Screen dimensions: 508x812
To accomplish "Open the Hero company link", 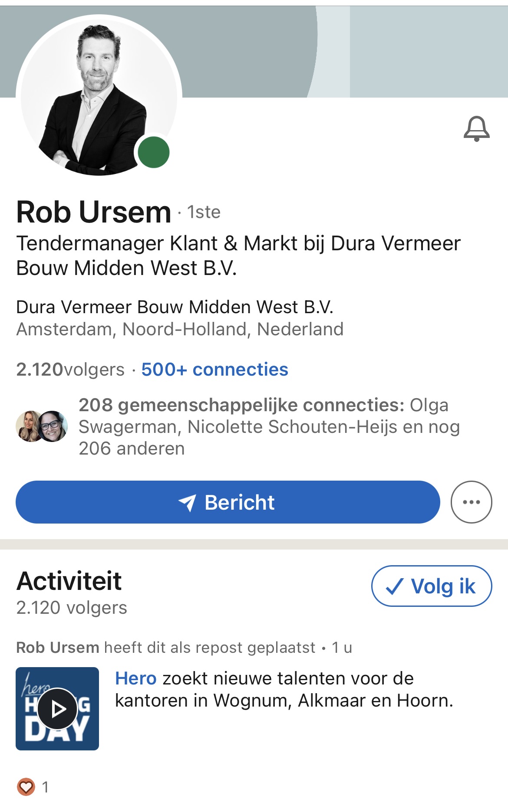I will pos(135,678).
